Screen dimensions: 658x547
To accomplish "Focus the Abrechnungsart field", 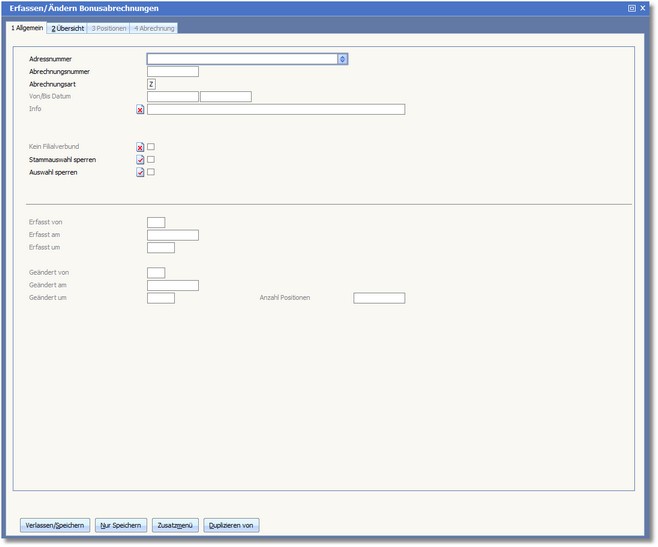I will (x=152, y=85).
